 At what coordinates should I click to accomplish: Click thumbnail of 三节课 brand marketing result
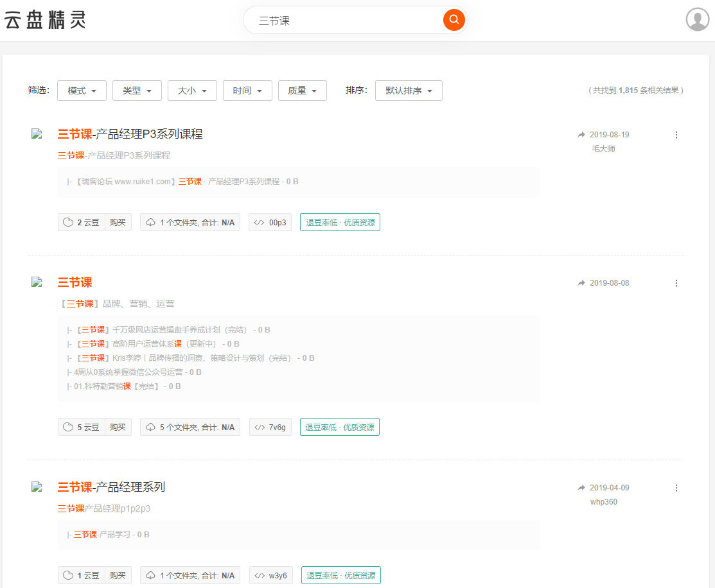click(37, 282)
